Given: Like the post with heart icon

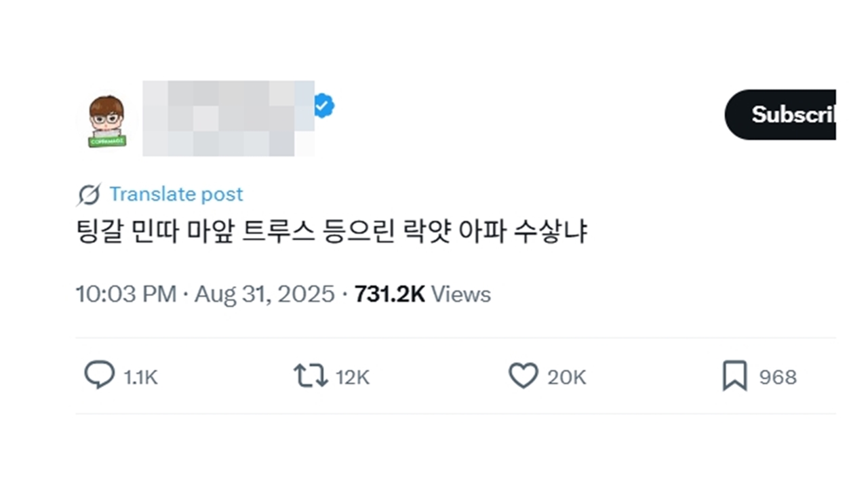Looking at the screenshot, I should tap(523, 376).
